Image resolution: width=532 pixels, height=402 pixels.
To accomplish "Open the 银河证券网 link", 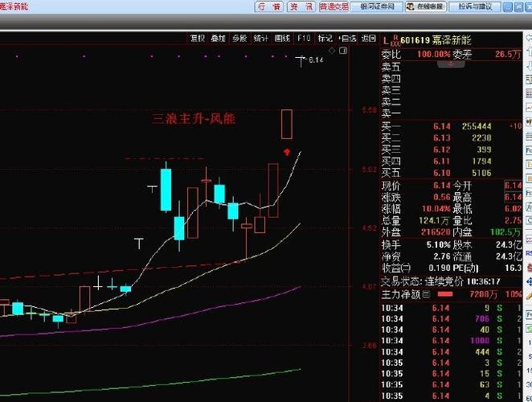I will 377,6.
